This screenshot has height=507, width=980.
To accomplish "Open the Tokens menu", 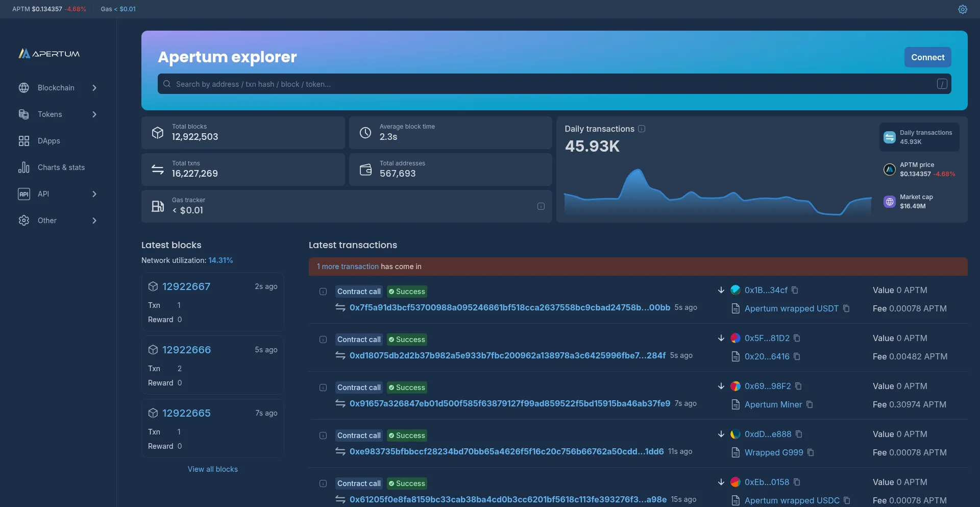I will (x=58, y=114).
